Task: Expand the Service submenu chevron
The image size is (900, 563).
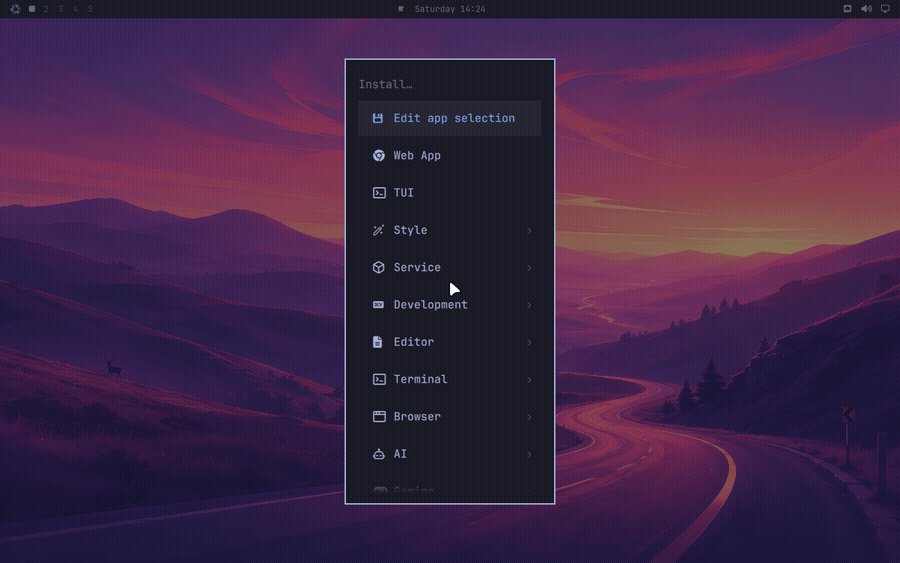Action: [529, 268]
